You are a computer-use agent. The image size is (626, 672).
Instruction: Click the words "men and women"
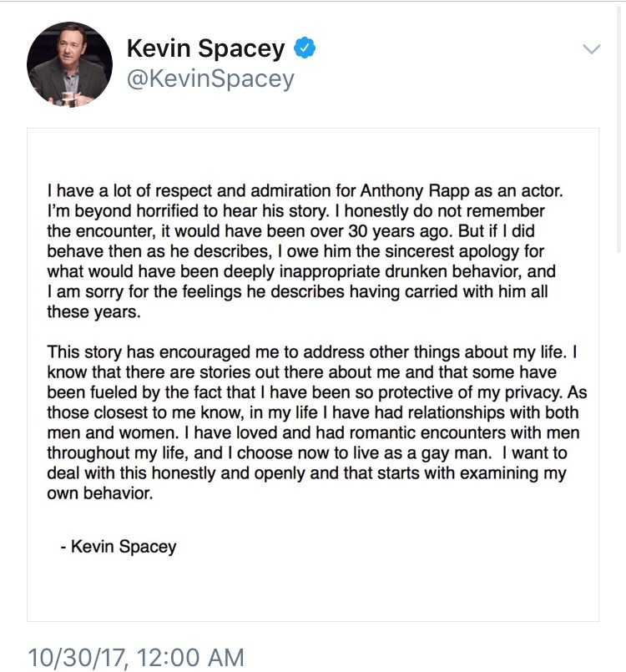[105, 432]
